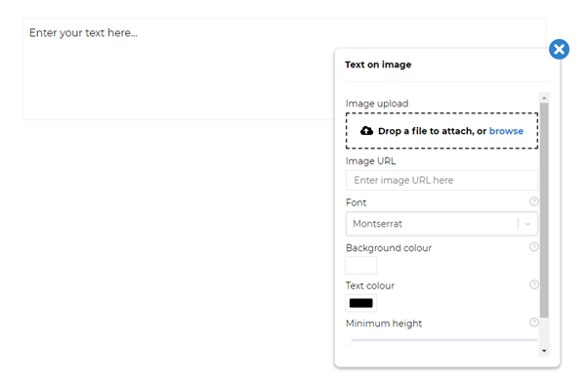Click the 'Minimum height' label
This screenshot has width=588, height=390.
[384, 324]
